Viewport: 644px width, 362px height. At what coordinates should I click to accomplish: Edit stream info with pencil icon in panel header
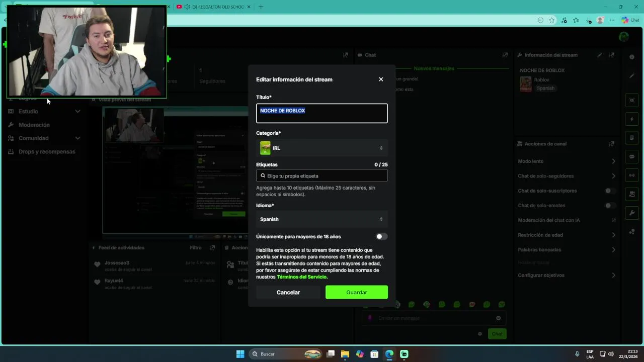pos(600,55)
